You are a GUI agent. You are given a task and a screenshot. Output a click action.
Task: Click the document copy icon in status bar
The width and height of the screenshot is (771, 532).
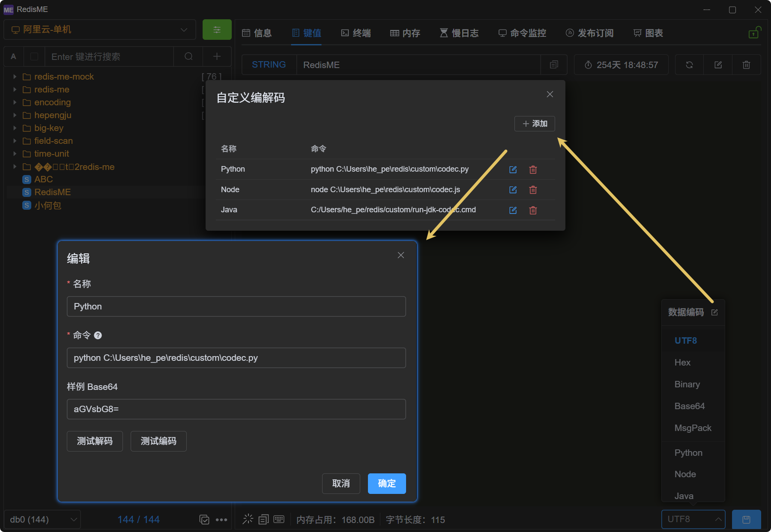point(263,519)
